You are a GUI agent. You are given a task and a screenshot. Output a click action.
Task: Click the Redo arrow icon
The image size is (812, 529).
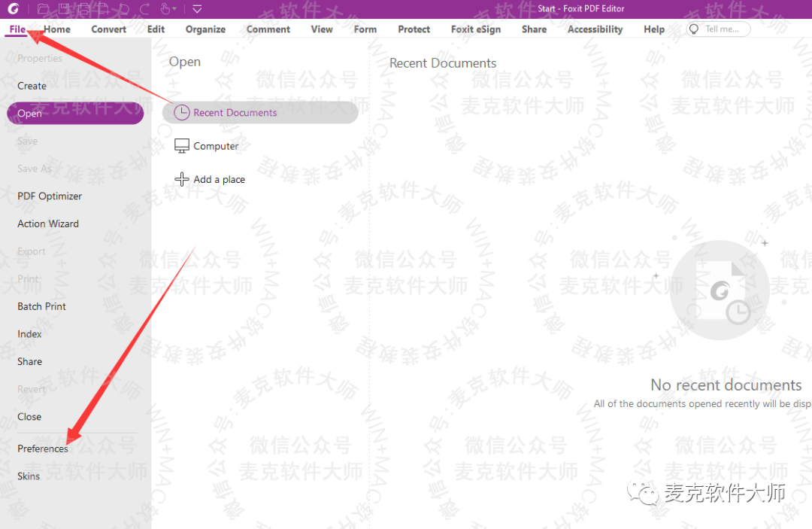click(144, 8)
